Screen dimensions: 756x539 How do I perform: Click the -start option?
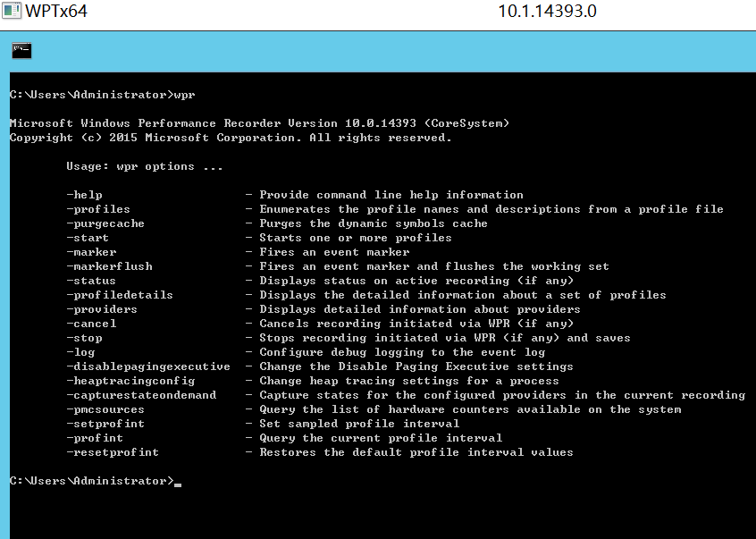[88, 238]
